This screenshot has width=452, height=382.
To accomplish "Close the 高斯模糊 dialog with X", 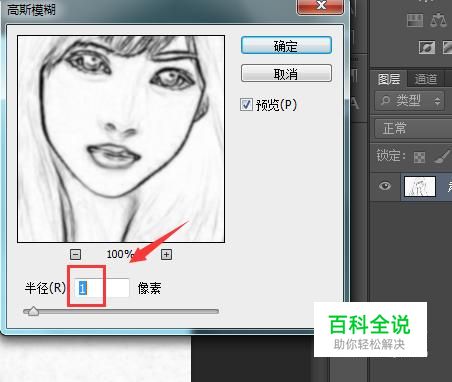I will pos(320,6).
